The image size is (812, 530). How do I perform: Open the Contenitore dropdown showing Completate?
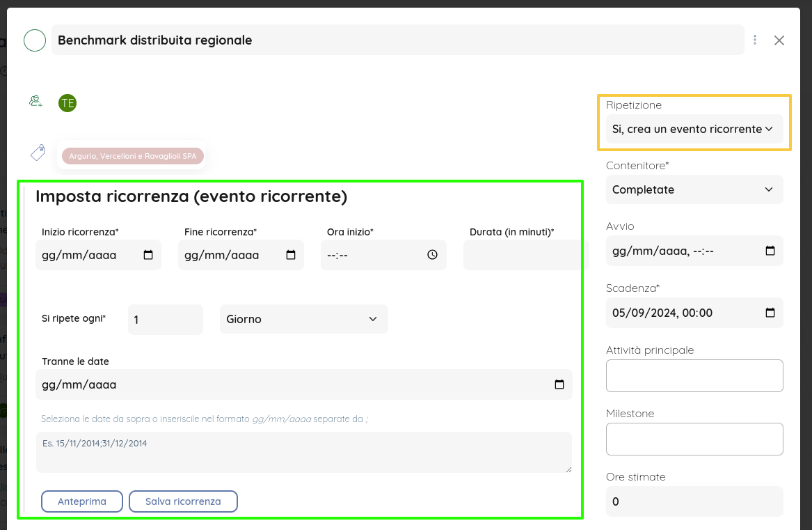[694, 189]
